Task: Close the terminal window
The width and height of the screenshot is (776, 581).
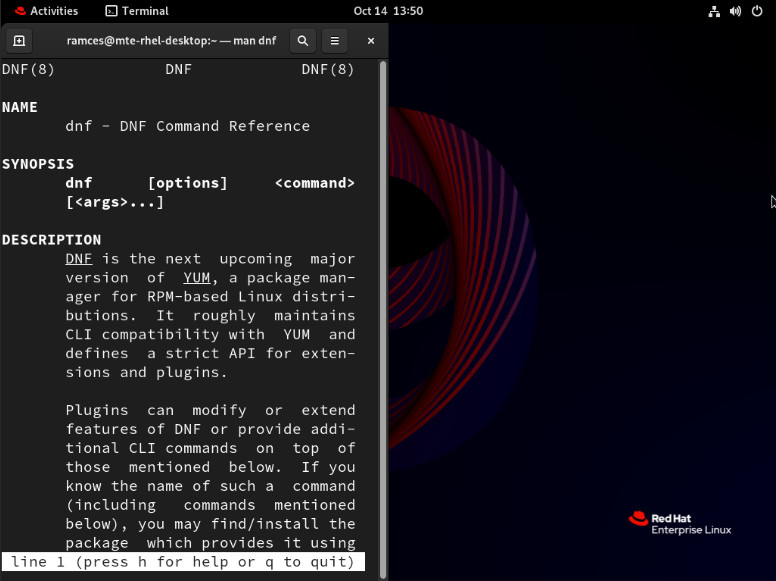Action: coord(371,41)
